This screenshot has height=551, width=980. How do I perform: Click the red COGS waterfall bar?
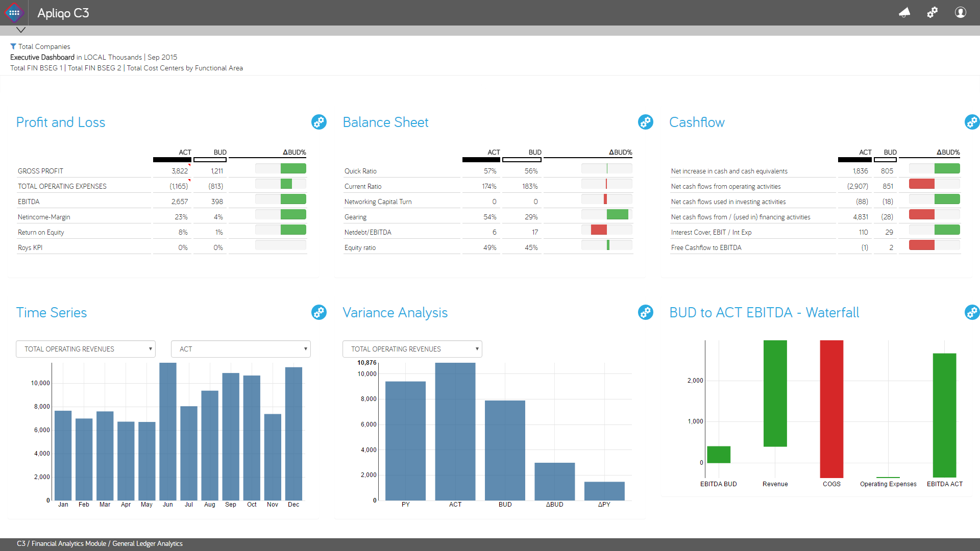pyautogui.click(x=831, y=408)
